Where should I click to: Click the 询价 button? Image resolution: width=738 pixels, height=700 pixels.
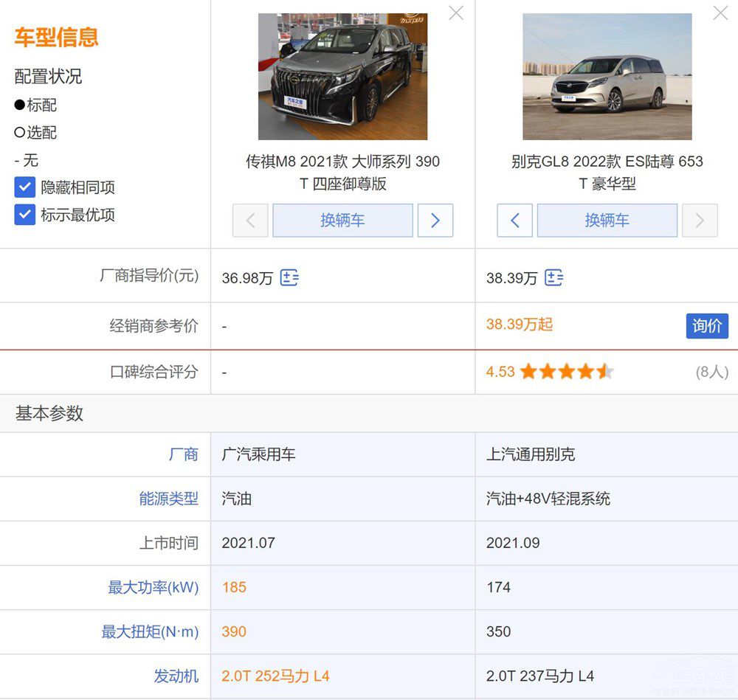click(x=706, y=325)
